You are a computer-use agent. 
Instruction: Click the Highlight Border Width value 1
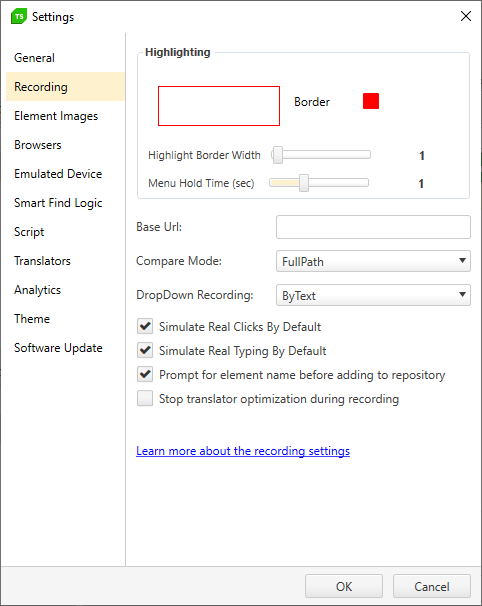point(422,156)
